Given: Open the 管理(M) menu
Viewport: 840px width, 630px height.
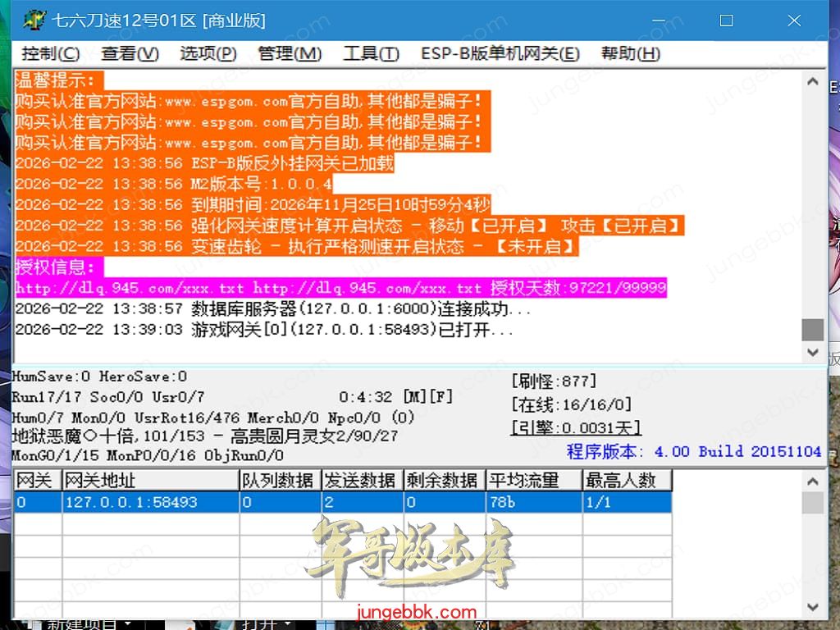Looking at the screenshot, I should point(290,54).
